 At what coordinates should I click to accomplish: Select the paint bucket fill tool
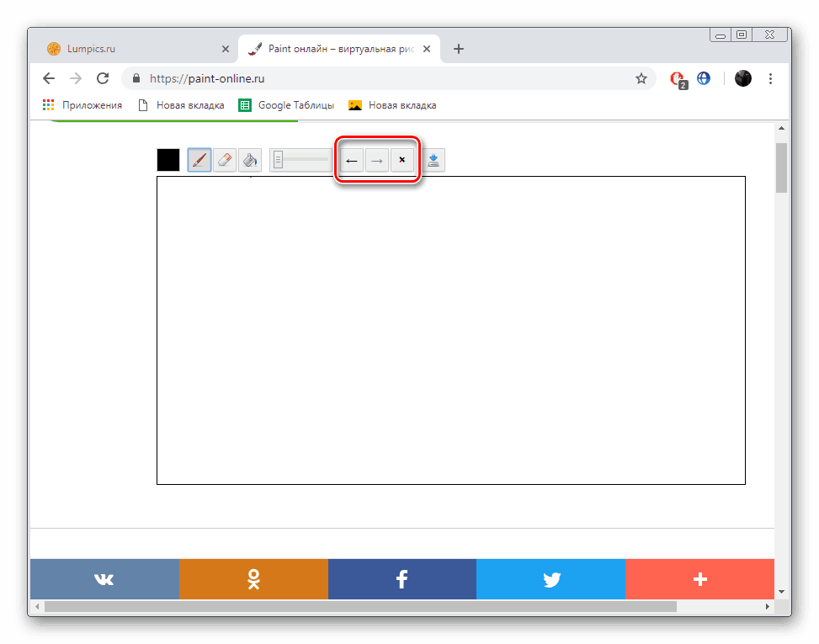(x=250, y=160)
